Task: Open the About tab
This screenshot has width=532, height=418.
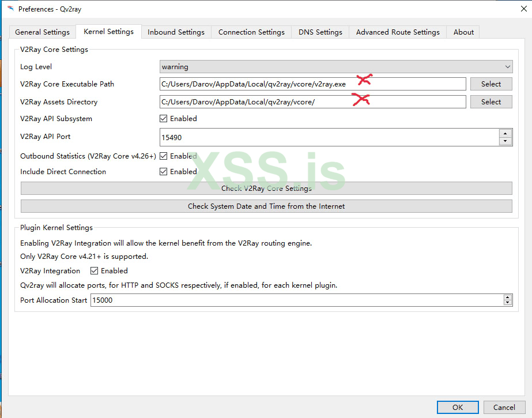Action: click(463, 32)
